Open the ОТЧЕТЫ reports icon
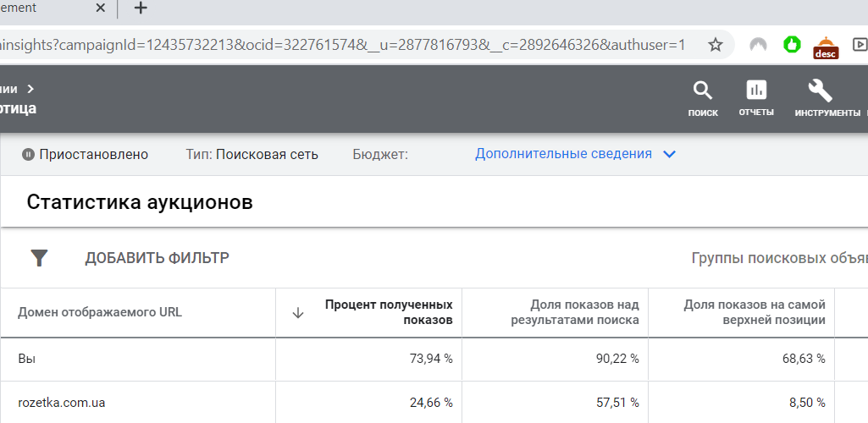The image size is (868, 423). tap(756, 91)
